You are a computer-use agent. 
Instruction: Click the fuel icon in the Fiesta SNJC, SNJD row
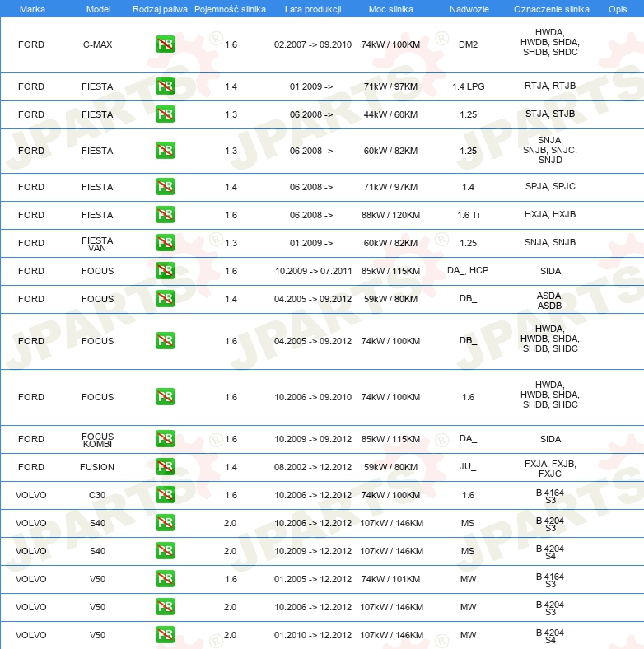(x=166, y=150)
